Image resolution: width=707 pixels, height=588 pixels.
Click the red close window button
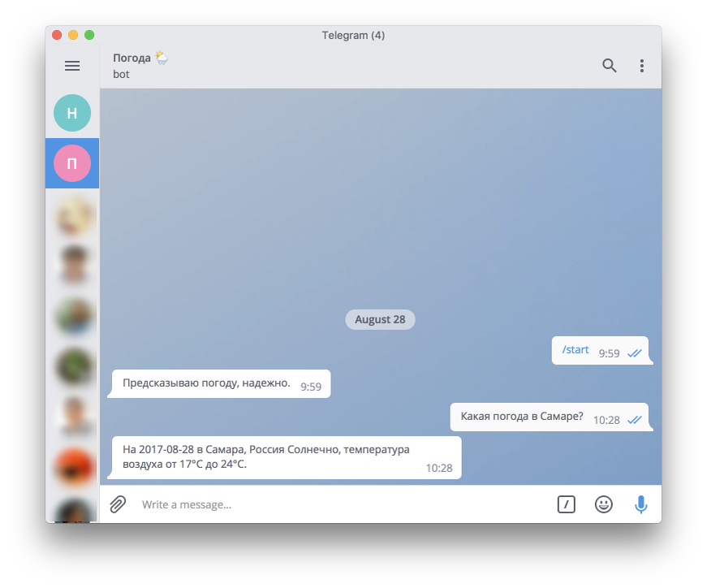(x=57, y=35)
